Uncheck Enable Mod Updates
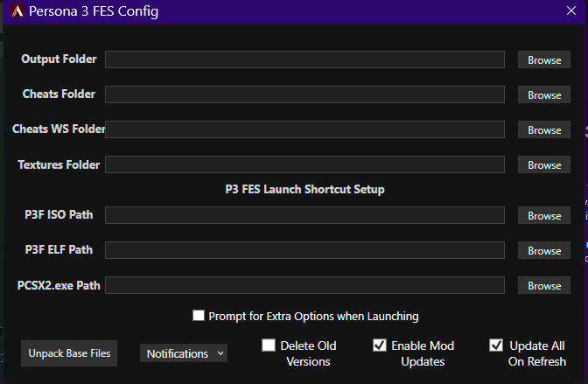 (380, 345)
